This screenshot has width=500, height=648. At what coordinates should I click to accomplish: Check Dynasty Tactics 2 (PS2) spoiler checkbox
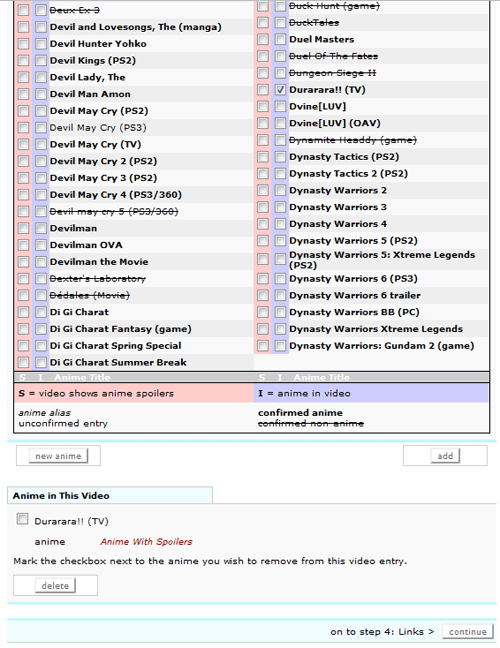click(x=263, y=174)
